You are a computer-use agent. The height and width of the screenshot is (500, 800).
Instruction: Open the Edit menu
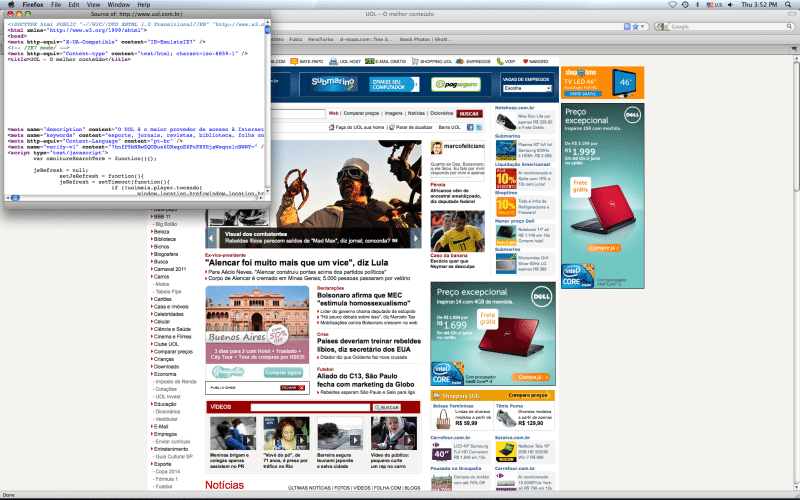74,5
